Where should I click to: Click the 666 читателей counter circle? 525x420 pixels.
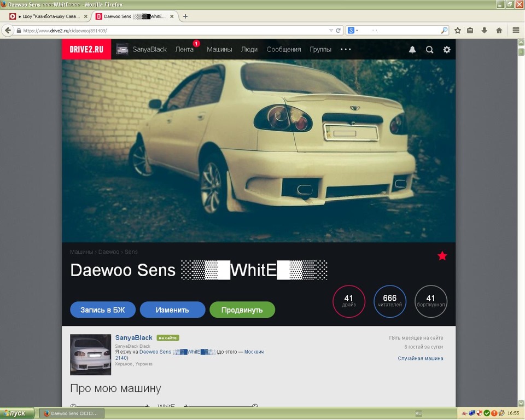tap(390, 301)
